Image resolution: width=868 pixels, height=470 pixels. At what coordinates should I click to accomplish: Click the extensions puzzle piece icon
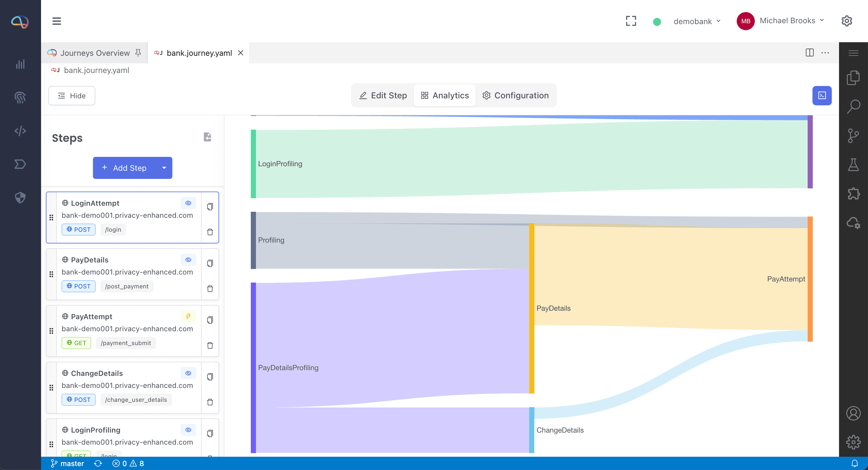tap(853, 194)
